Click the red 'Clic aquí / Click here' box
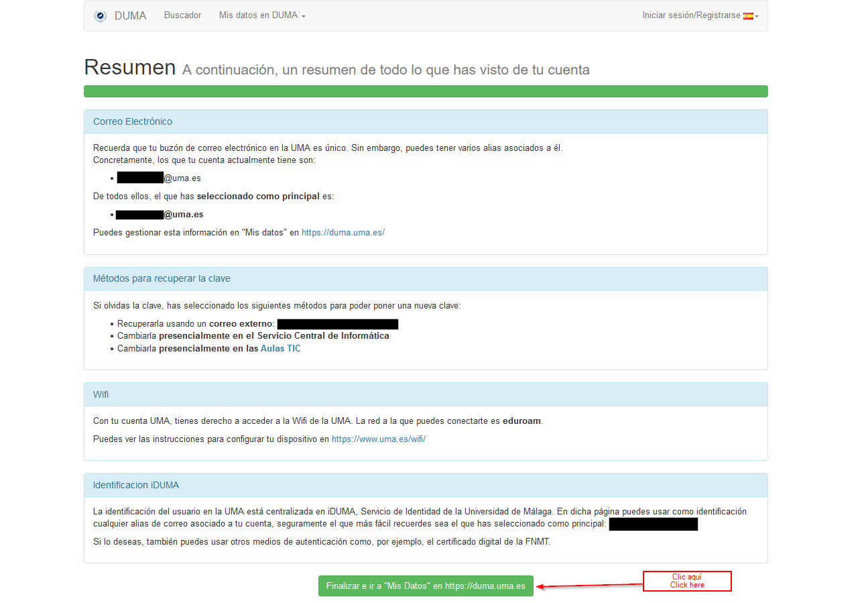The image size is (868, 603). click(x=686, y=581)
